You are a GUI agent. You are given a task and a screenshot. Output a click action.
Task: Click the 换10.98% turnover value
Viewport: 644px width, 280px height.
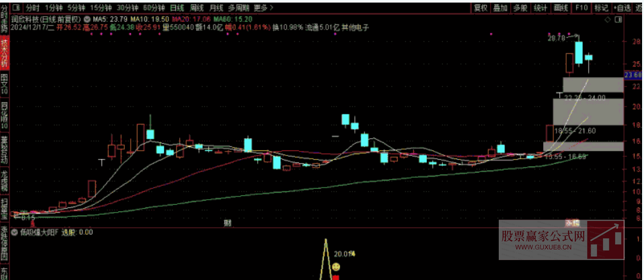coord(288,28)
